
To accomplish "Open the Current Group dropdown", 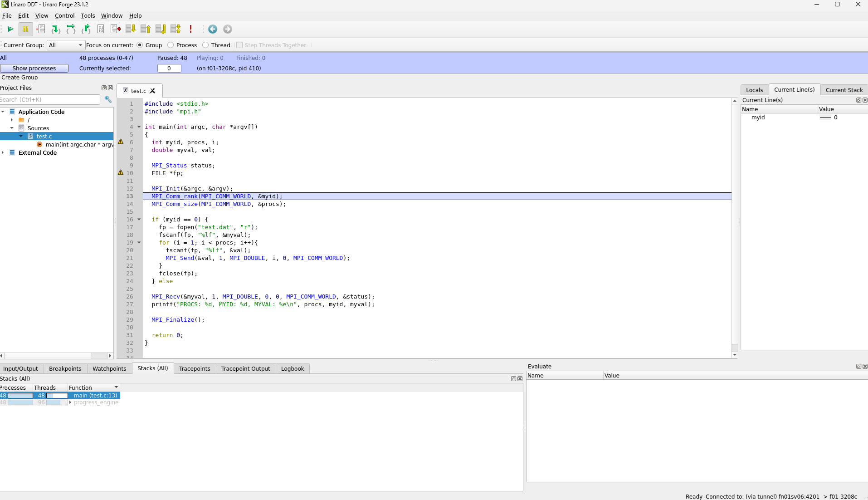I will [66, 45].
